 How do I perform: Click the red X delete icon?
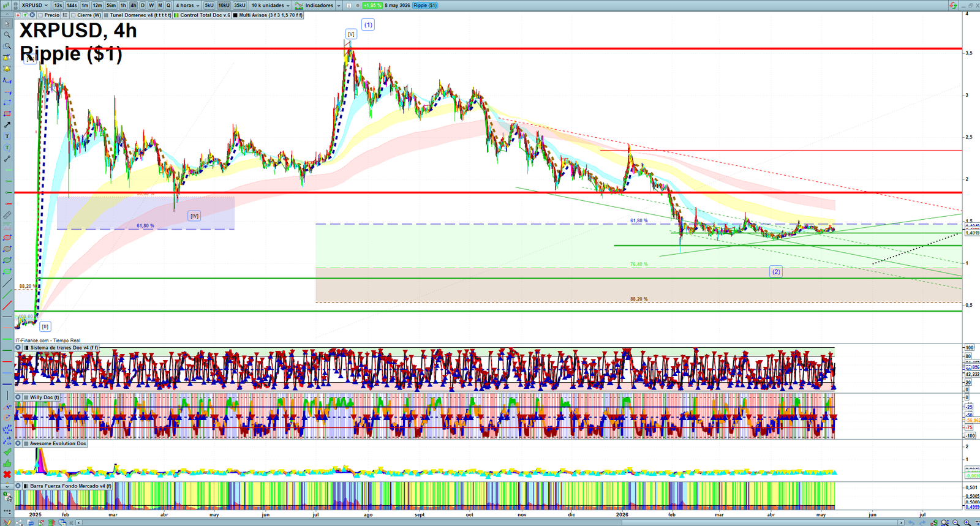pyautogui.click(x=7, y=475)
